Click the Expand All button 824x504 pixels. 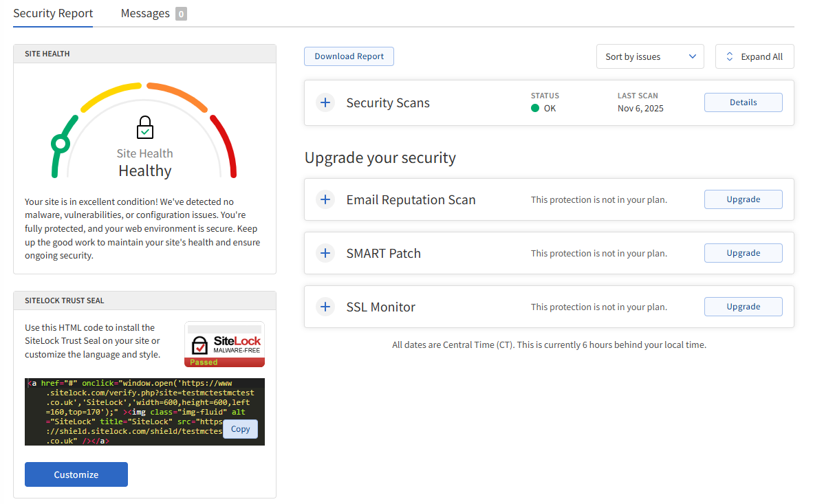coord(755,56)
